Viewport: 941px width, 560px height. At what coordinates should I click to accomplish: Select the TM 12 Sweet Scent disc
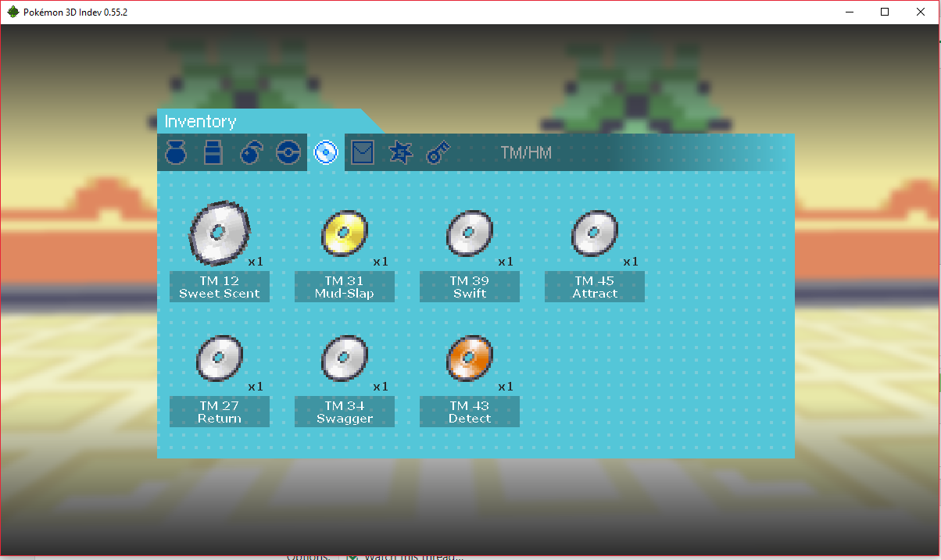[x=220, y=232]
